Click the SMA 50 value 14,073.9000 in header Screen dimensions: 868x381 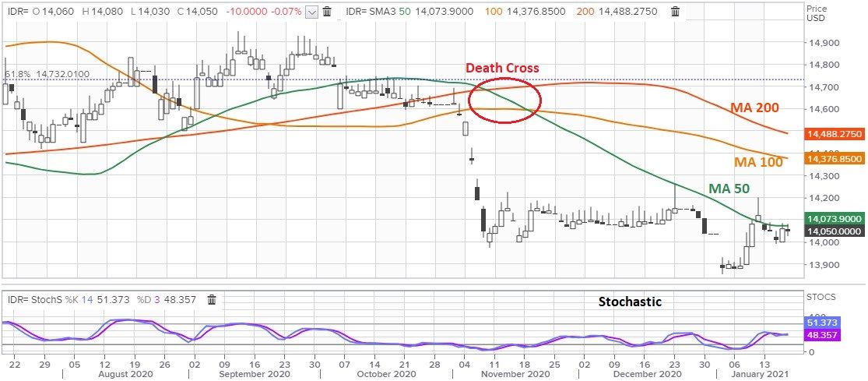(445, 11)
